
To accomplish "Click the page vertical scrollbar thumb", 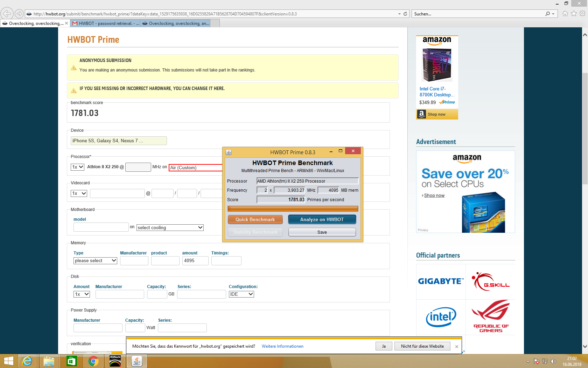I will 585,128.
